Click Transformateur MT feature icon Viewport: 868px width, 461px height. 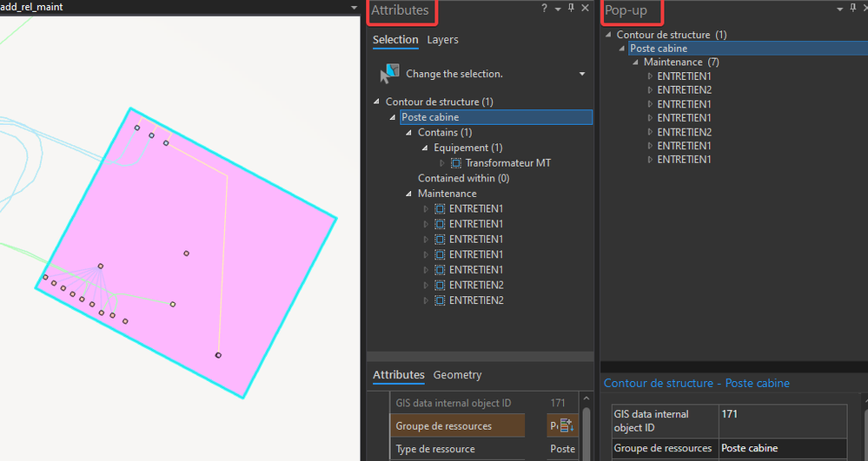tap(456, 163)
